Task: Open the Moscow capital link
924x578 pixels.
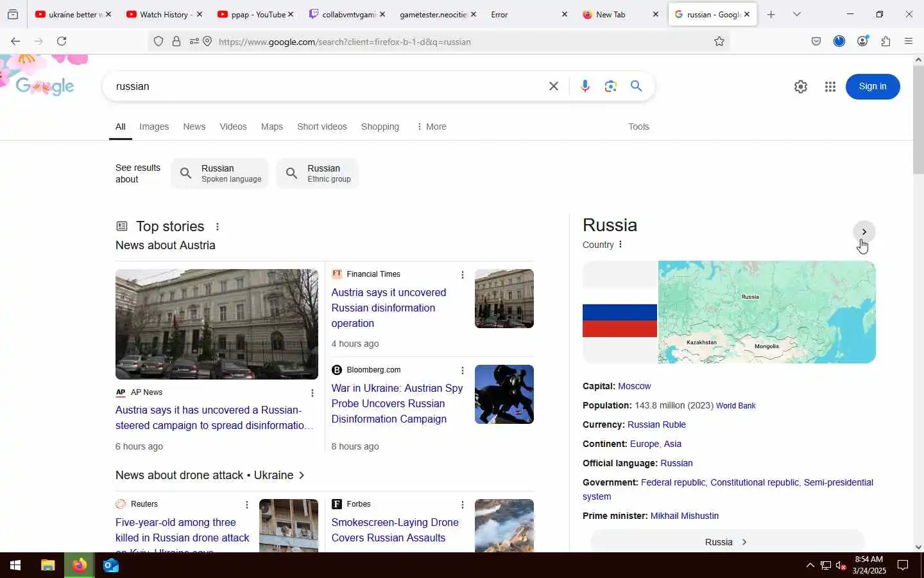Action: pos(634,386)
